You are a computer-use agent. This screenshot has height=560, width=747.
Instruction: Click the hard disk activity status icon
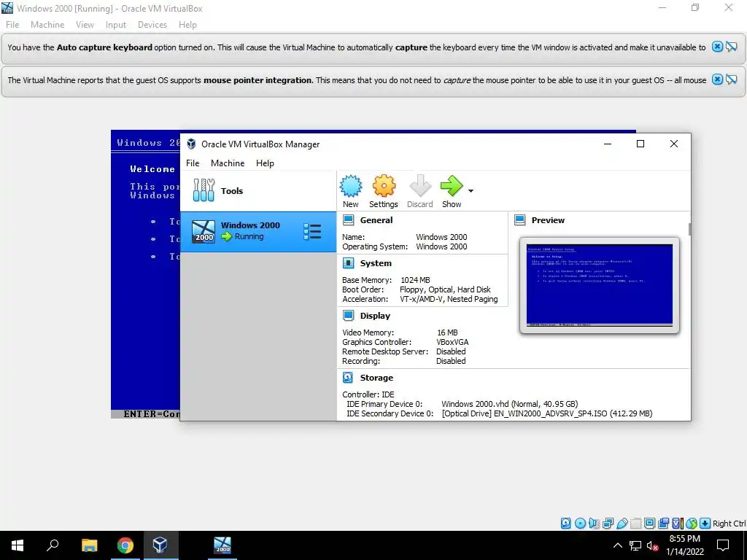(x=565, y=524)
